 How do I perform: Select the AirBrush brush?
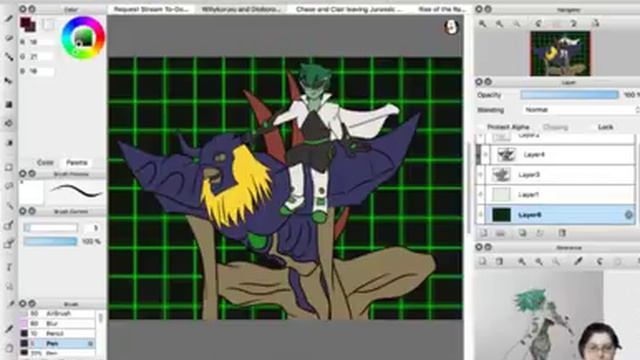(58, 313)
